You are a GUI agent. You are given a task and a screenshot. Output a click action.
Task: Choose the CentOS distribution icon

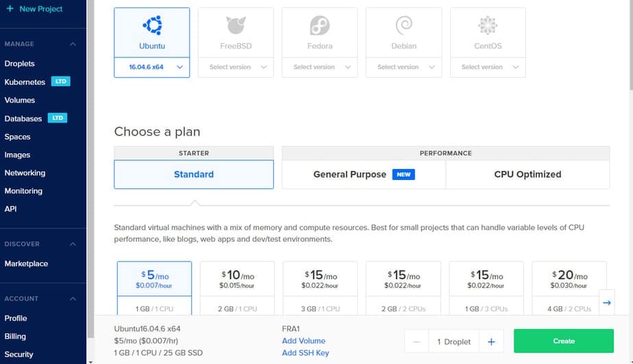tap(487, 26)
